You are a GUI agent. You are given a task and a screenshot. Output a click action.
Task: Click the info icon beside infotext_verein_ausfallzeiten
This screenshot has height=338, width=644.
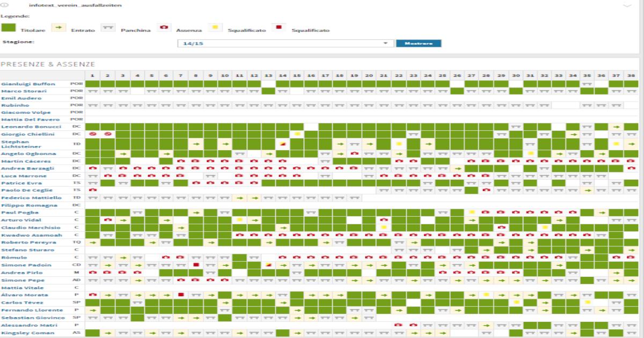pos(6,5)
